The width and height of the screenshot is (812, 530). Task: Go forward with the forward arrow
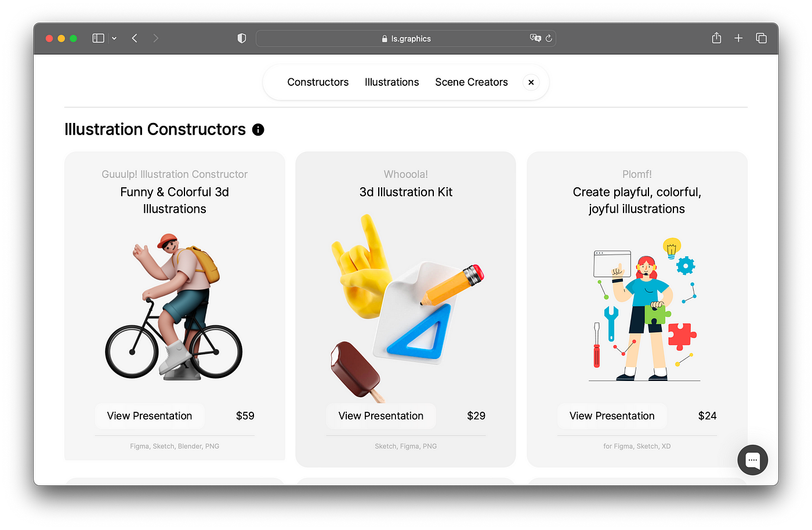(155, 38)
